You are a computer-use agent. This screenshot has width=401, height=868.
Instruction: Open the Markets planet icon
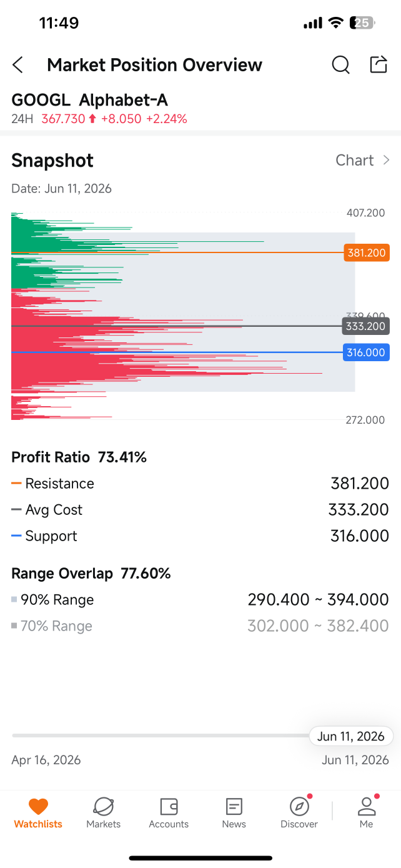(x=103, y=807)
